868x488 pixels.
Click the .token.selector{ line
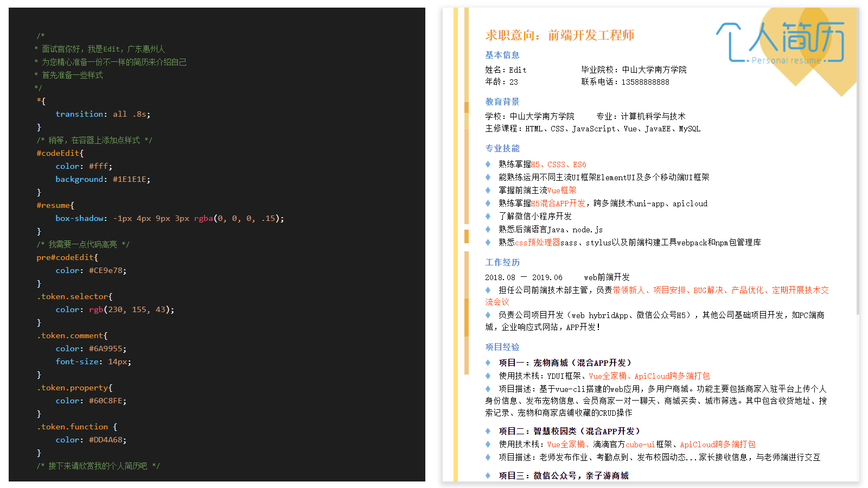[x=74, y=296]
